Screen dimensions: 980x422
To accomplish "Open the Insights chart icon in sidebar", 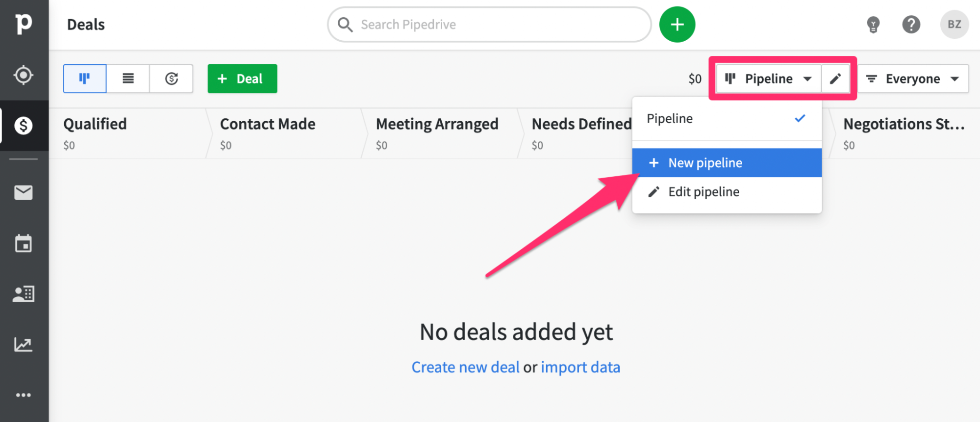I will pos(24,344).
